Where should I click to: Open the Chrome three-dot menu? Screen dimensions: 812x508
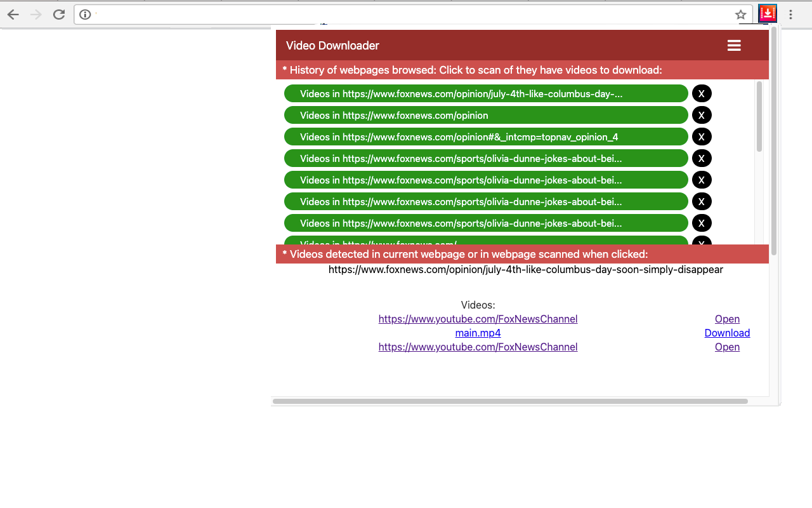(x=790, y=15)
